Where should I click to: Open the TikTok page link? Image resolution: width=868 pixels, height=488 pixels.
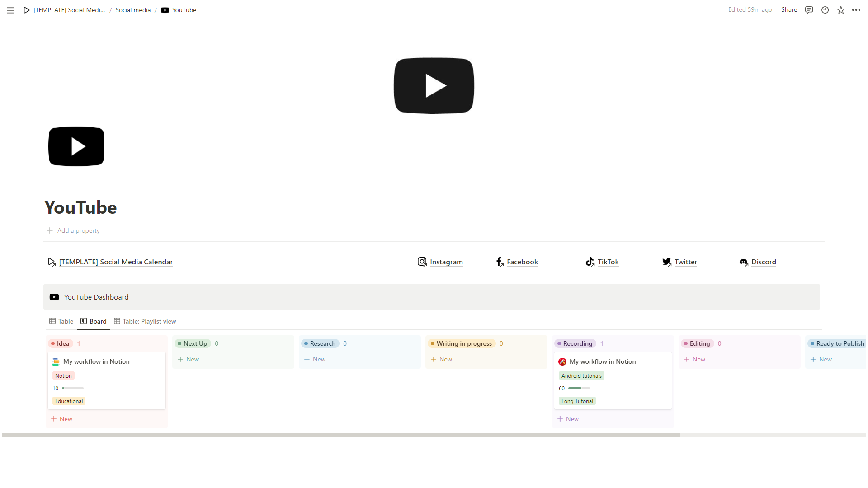pyautogui.click(x=608, y=262)
